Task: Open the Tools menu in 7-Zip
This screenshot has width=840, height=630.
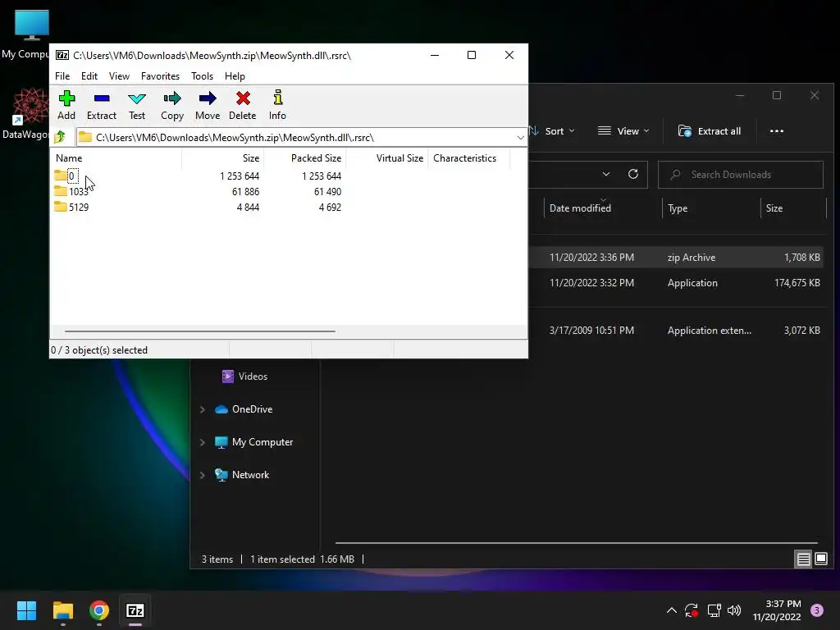Action: coord(202,76)
